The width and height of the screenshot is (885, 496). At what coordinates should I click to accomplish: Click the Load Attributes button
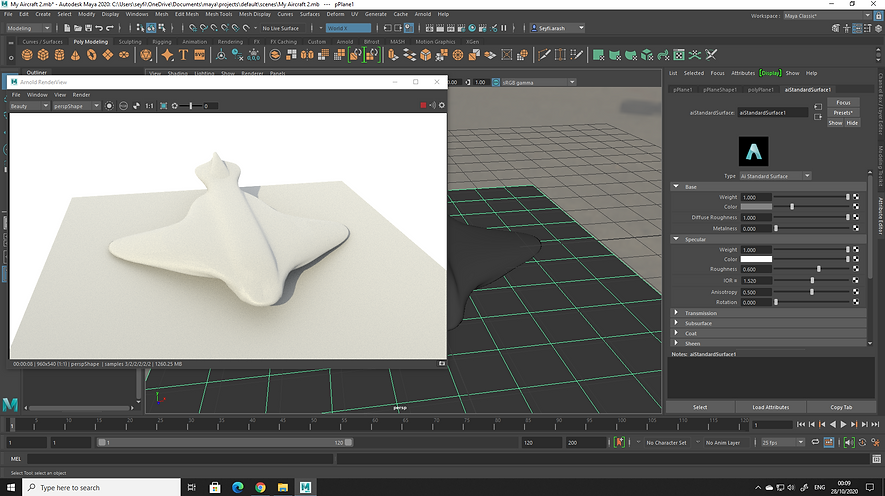point(770,407)
